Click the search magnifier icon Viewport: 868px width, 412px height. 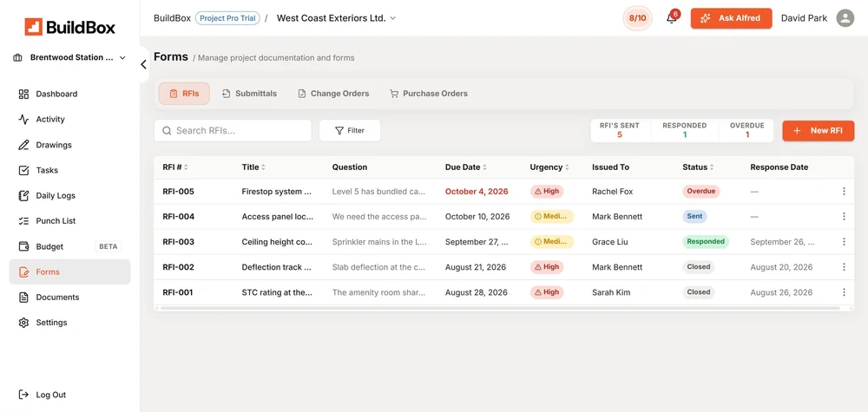tap(167, 131)
